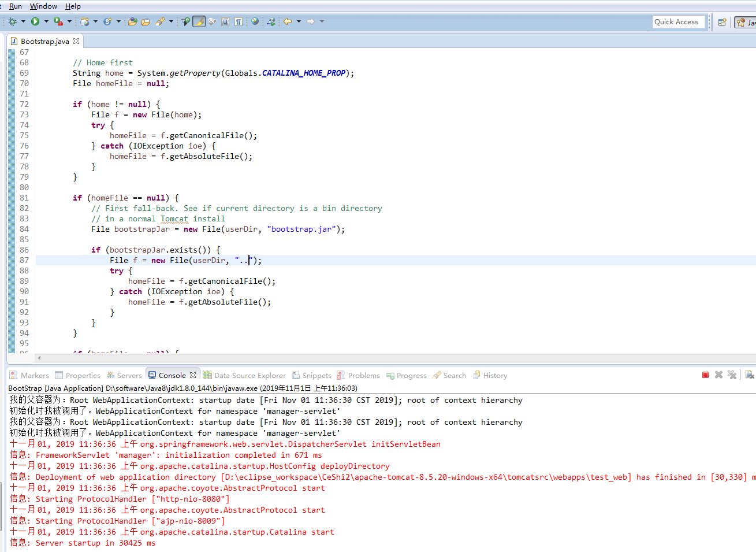This screenshot has height=552, width=756.
Task: Select the Java EE perspective button
Action: 746,22
